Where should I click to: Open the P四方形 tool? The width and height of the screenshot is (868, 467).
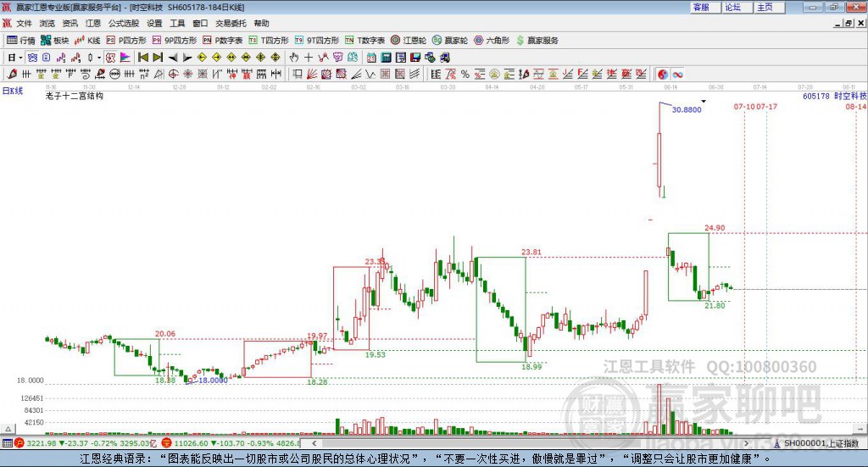pos(126,41)
